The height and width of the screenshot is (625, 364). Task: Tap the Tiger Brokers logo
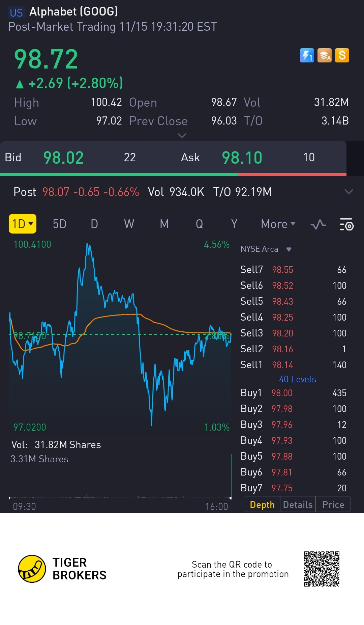pyautogui.click(x=63, y=569)
